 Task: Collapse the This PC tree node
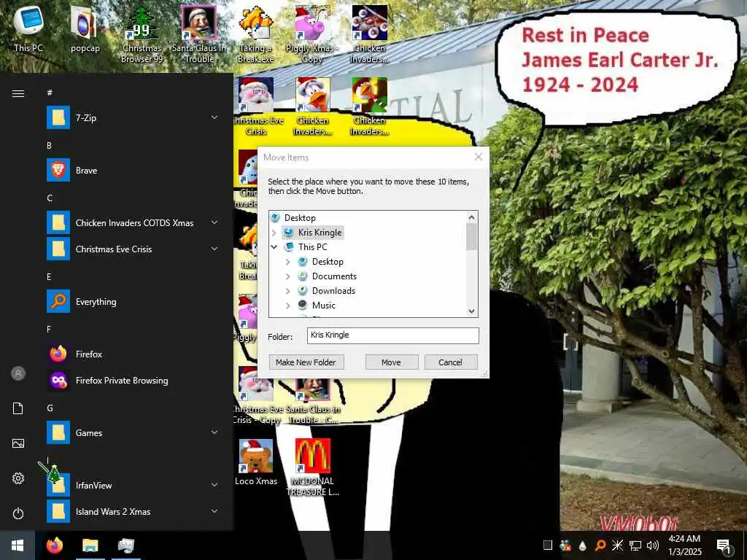(274, 246)
